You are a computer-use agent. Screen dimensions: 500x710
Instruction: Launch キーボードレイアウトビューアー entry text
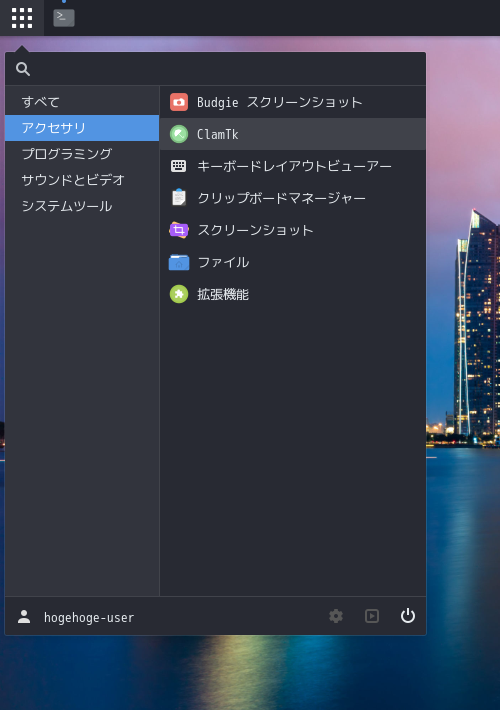(294, 166)
